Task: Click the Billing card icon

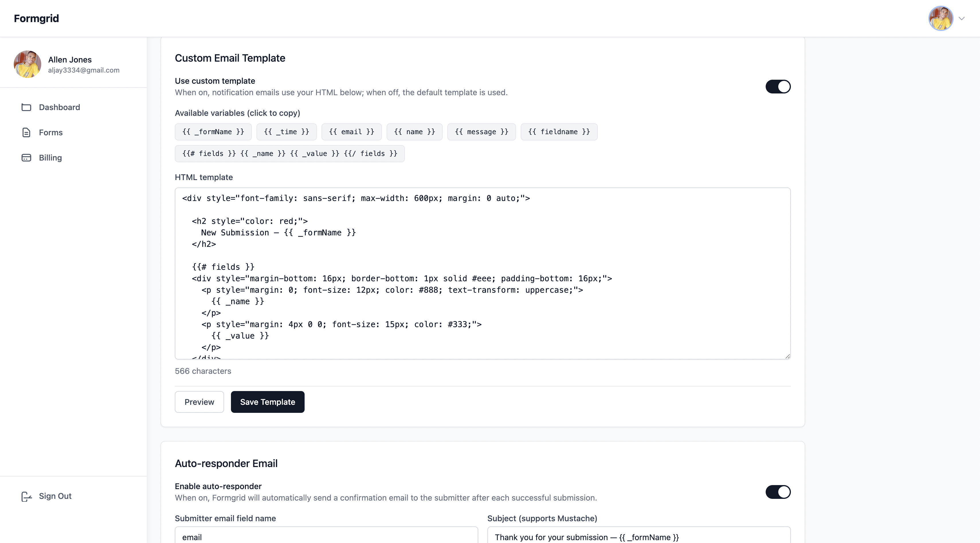Action: [26, 157]
